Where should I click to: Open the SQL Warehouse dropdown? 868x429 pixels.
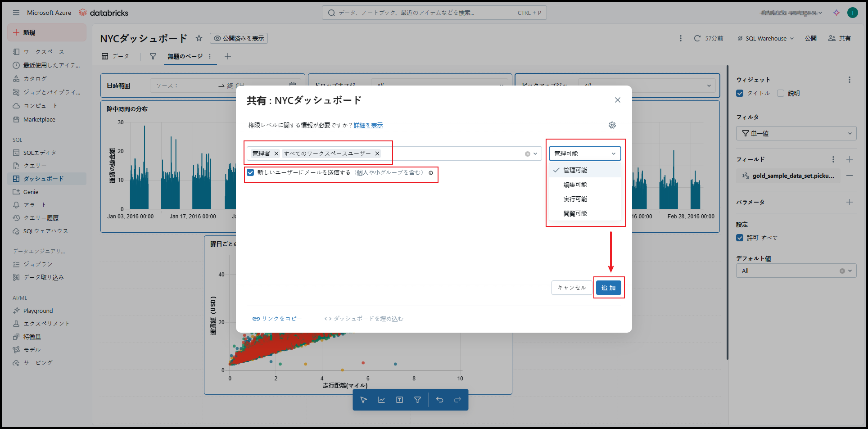765,38
